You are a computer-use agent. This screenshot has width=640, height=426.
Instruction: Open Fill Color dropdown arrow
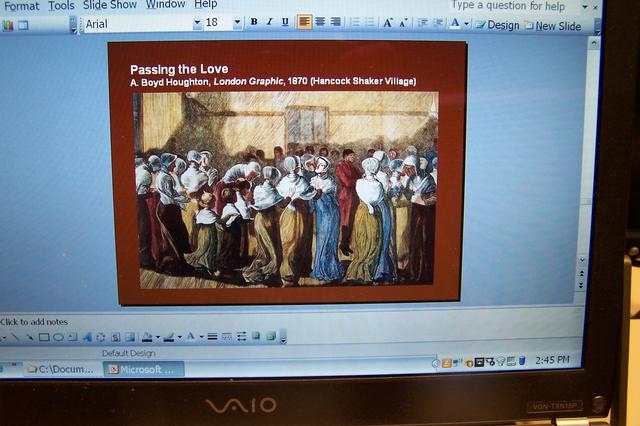coord(158,337)
